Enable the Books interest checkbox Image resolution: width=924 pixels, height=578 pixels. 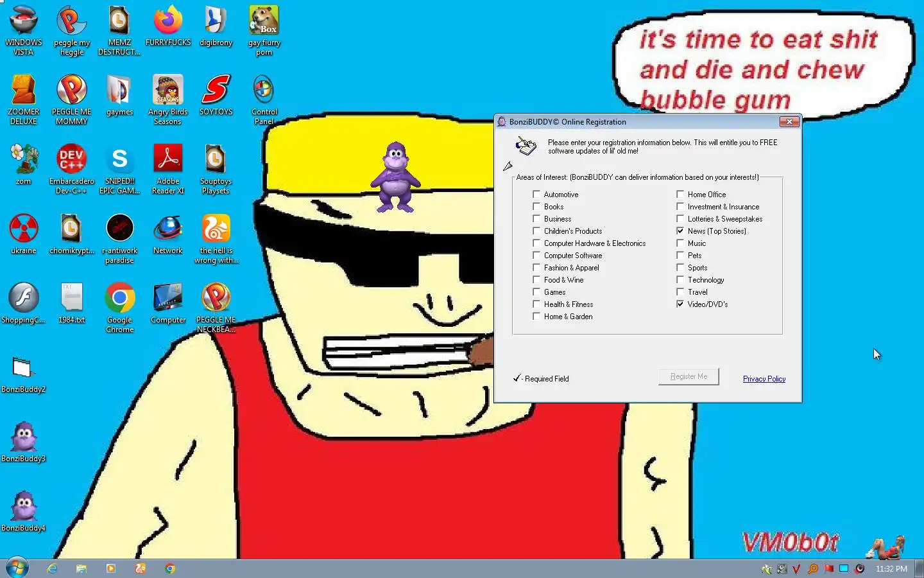[536, 206]
